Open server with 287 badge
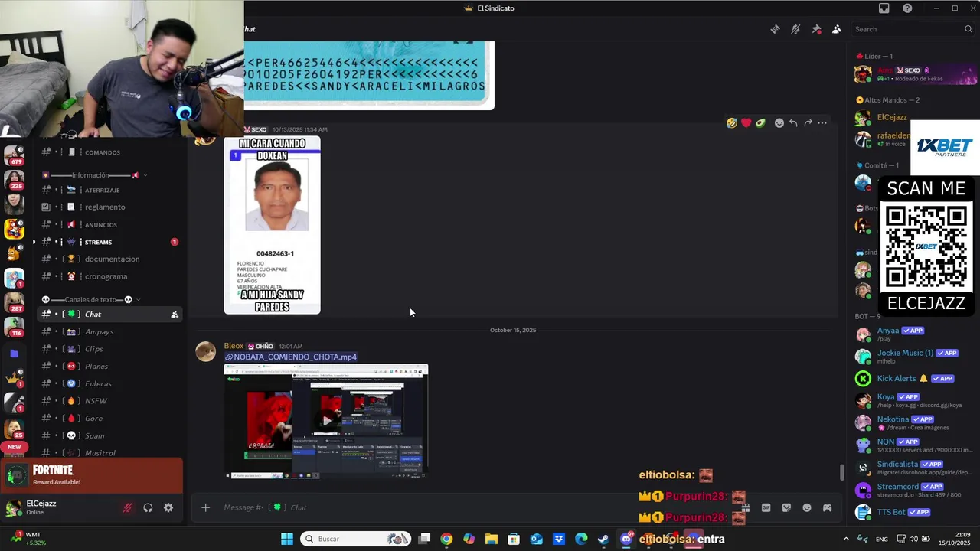Image resolution: width=980 pixels, height=551 pixels. pyautogui.click(x=14, y=302)
